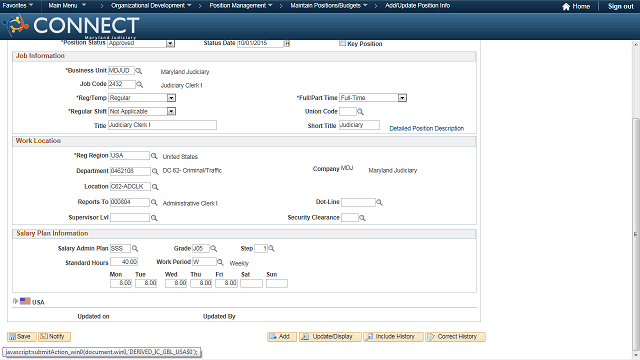
Task: Click the Include History button
Action: pos(393,337)
